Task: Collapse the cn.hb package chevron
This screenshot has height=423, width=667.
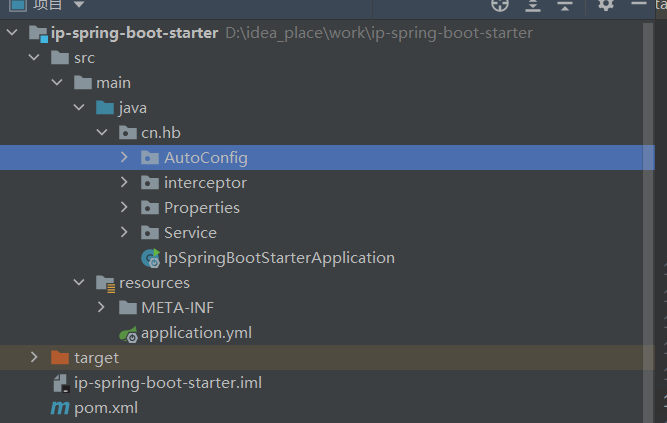Action: pos(102,132)
